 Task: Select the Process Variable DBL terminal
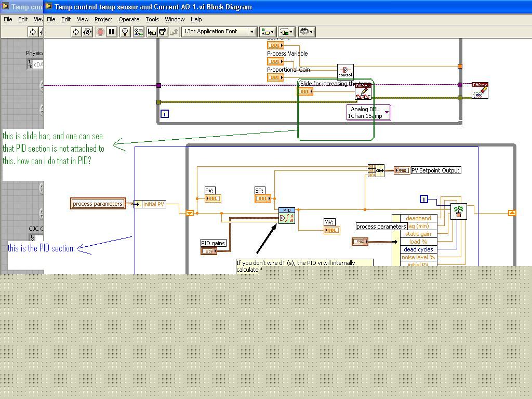coord(275,61)
